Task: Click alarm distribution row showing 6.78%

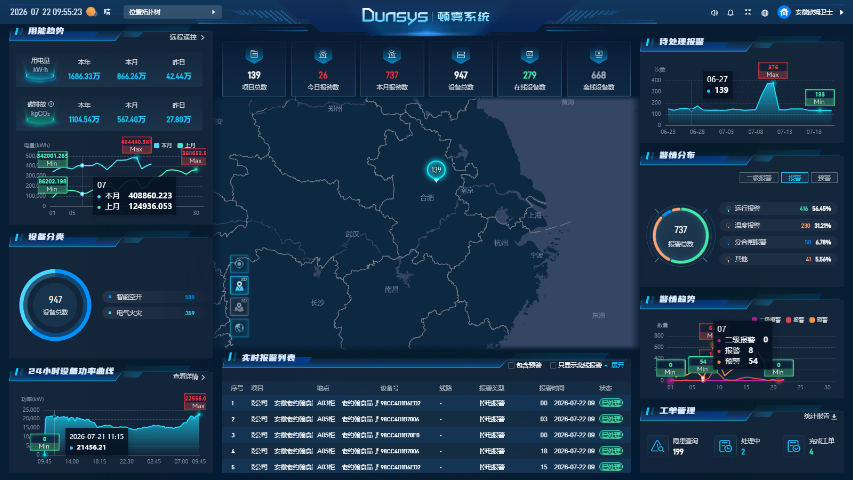Action: pos(777,242)
